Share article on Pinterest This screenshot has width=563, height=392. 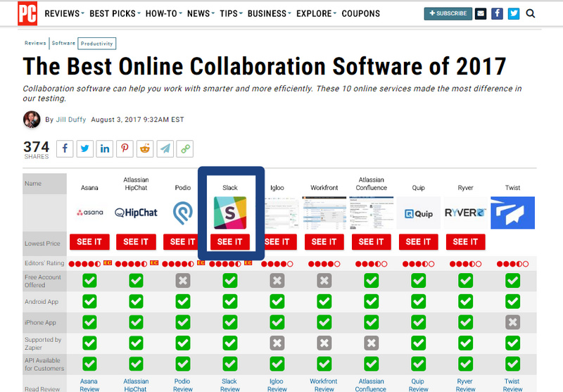[125, 148]
